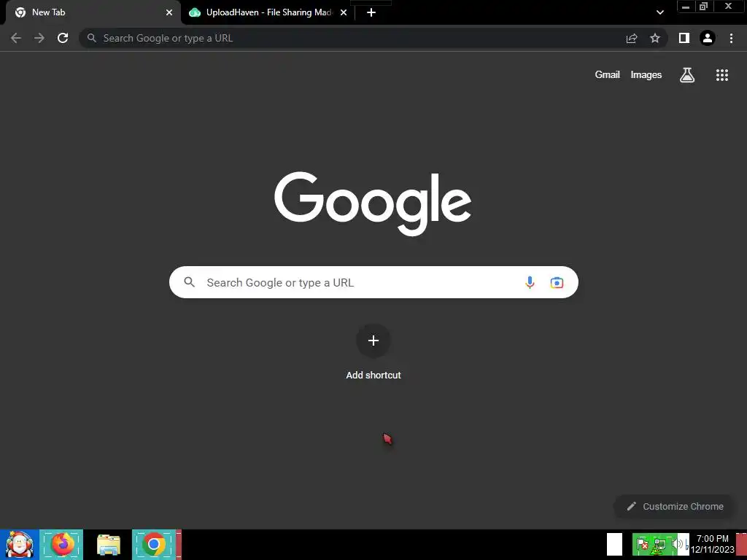Click the network tray icon
The image size is (747, 560).
[659, 545]
